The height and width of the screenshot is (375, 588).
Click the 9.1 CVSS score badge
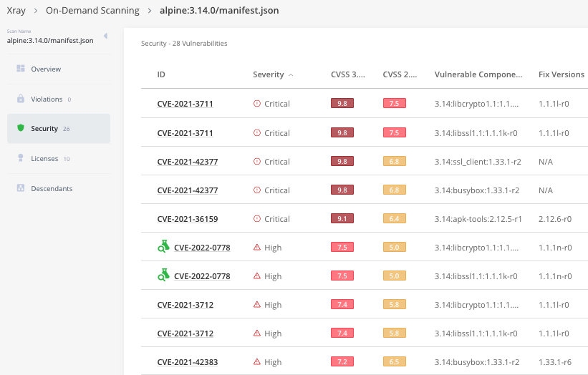pyautogui.click(x=342, y=218)
